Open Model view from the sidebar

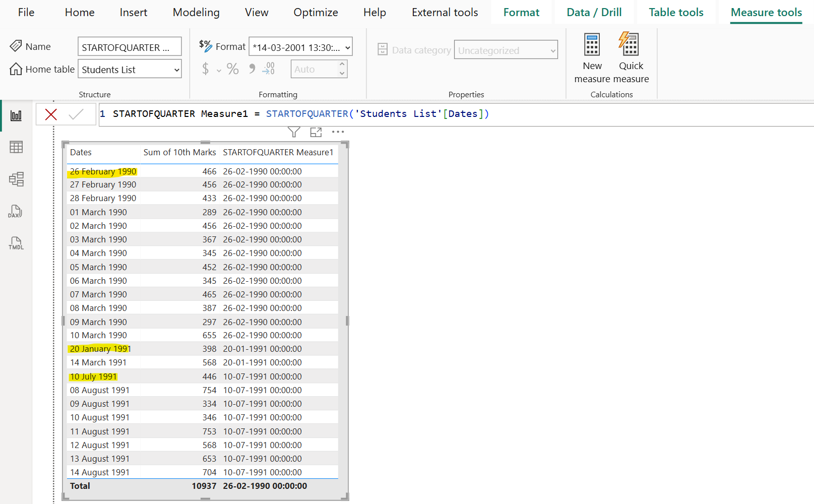pos(16,179)
